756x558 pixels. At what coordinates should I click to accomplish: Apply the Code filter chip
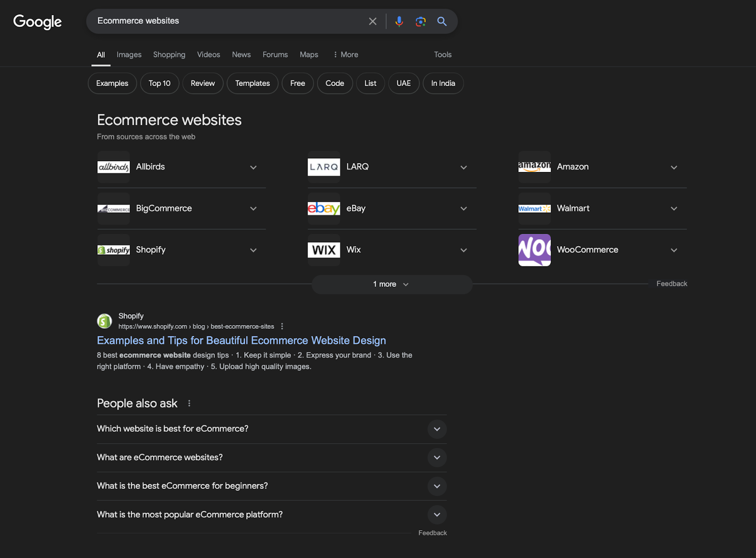(x=335, y=84)
